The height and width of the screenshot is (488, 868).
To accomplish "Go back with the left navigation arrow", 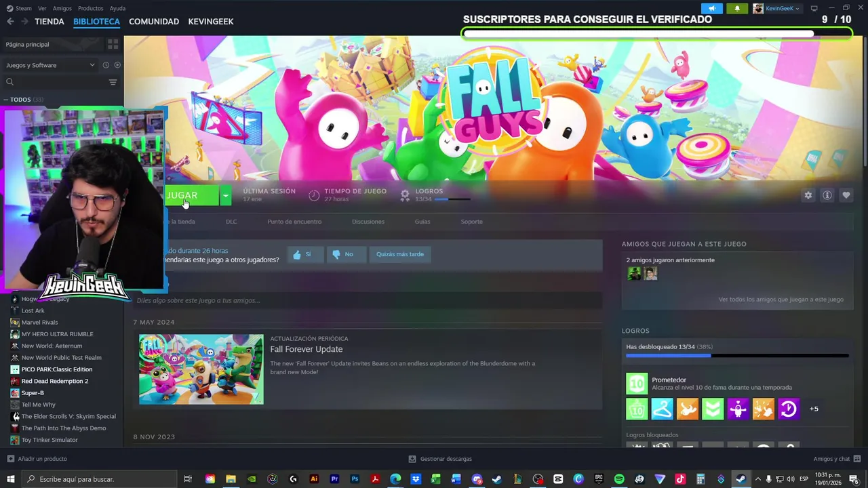I will [x=10, y=22].
